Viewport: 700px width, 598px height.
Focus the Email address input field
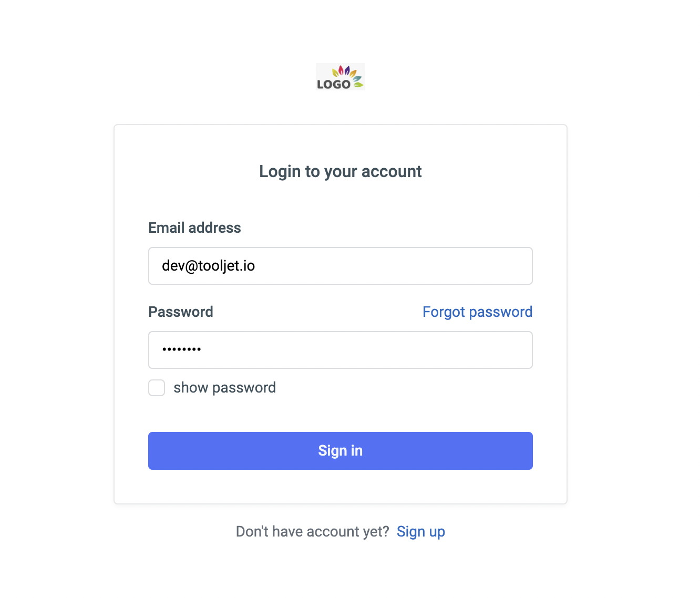(x=341, y=266)
